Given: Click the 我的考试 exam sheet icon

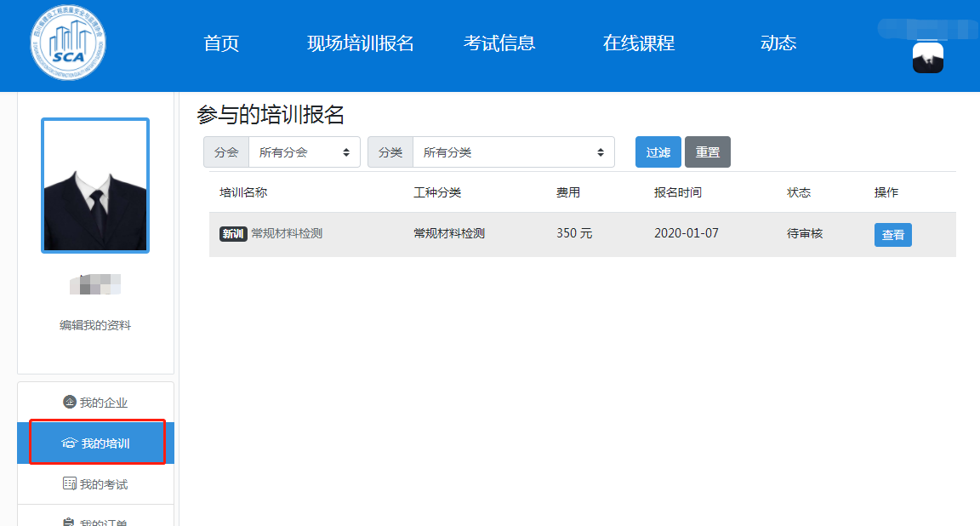Looking at the screenshot, I should 70,483.
